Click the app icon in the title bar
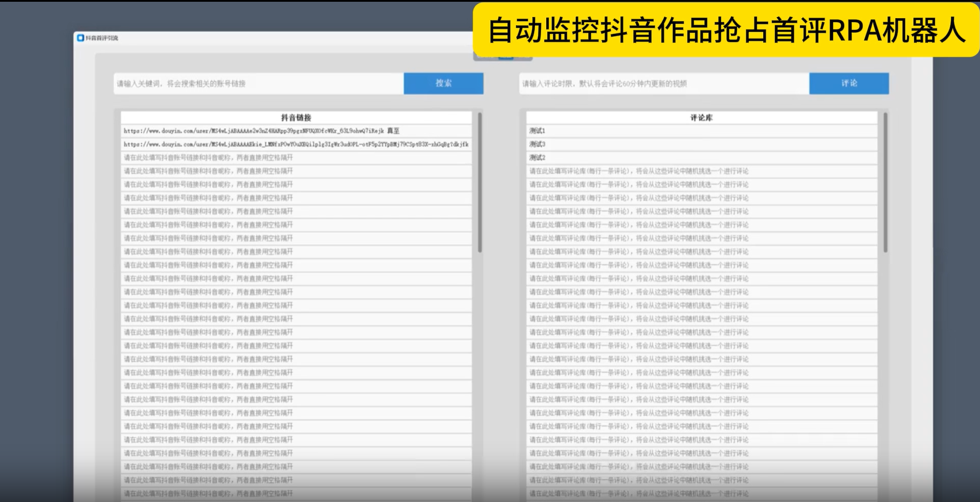The height and width of the screenshot is (502, 980). coord(81,37)
